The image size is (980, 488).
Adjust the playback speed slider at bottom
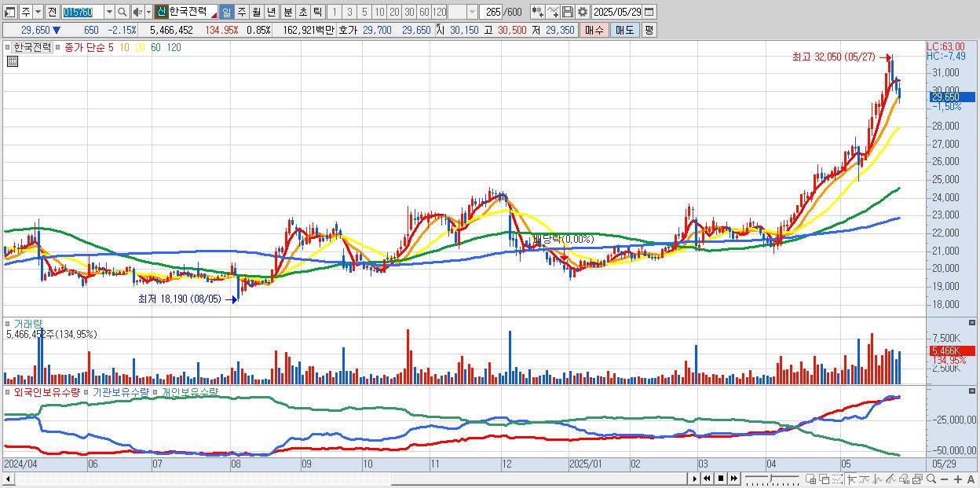(x=772, y=479)
